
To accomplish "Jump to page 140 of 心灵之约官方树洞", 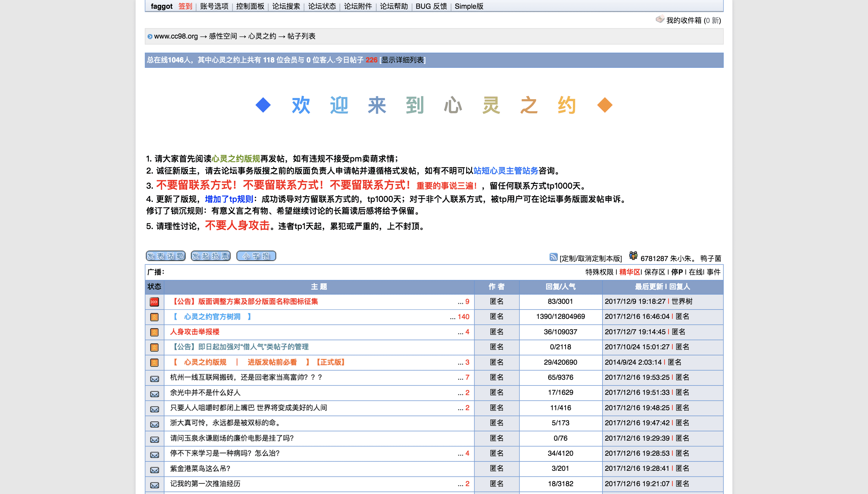I will (463, 316).
